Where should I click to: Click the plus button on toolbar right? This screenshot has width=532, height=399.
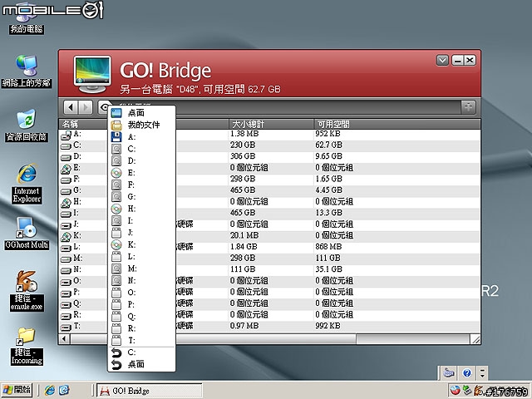coord(468,107)
